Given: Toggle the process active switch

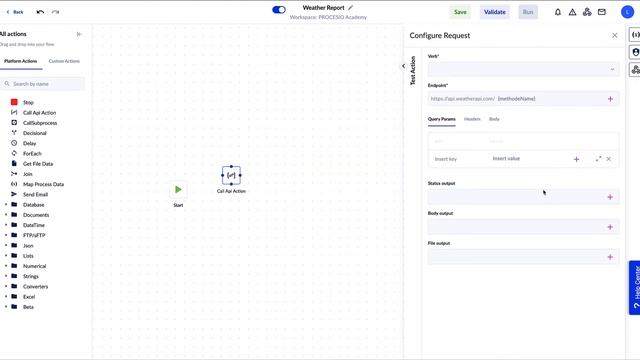Looking at the screenshot, I should click(279, 9).
